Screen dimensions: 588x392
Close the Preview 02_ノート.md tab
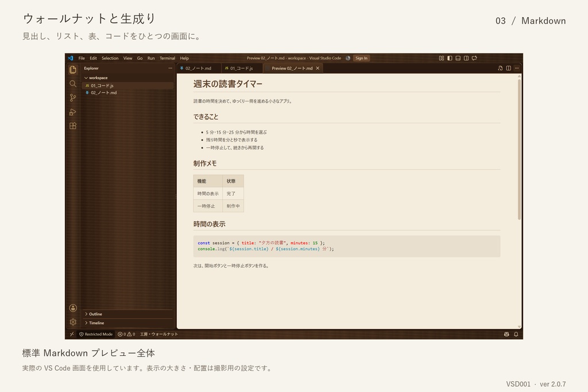point(318,68)
